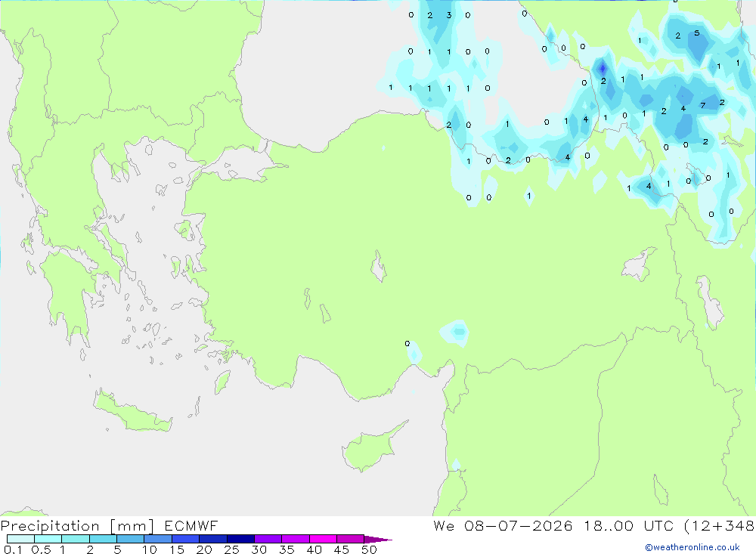Click the 45–50 mm dark magenta swatch
Screen dimensions: 756x554
point(350,539)
